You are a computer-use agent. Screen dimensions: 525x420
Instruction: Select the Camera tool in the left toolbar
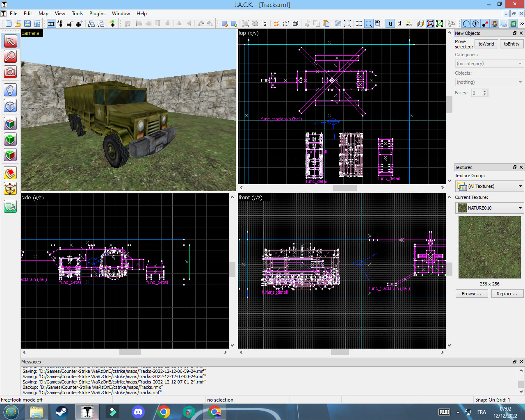point(10,72)
